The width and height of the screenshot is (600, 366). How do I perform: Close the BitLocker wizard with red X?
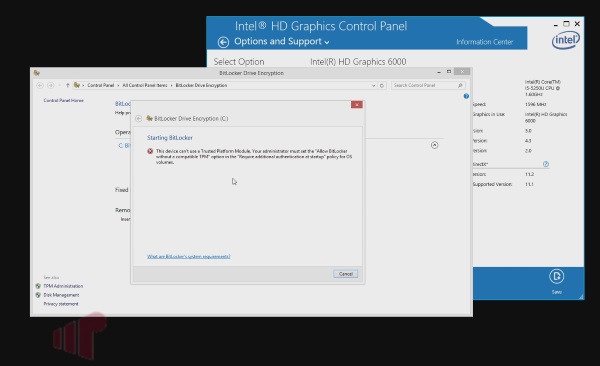(357, 105)
